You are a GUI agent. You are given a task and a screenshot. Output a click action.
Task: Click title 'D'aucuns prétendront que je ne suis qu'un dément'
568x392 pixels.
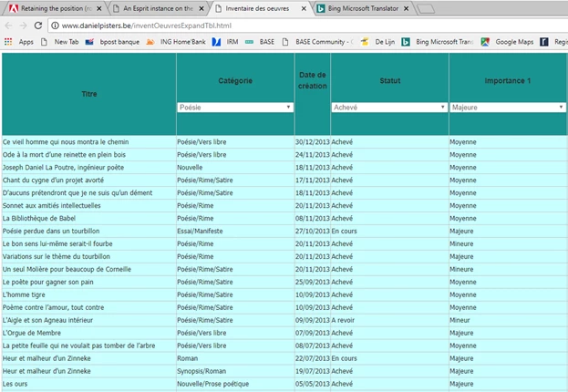[x=77, y=192]
